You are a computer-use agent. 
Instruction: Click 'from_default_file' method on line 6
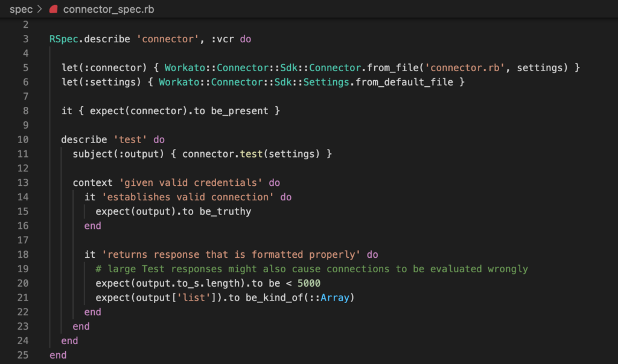pos(404,82)
